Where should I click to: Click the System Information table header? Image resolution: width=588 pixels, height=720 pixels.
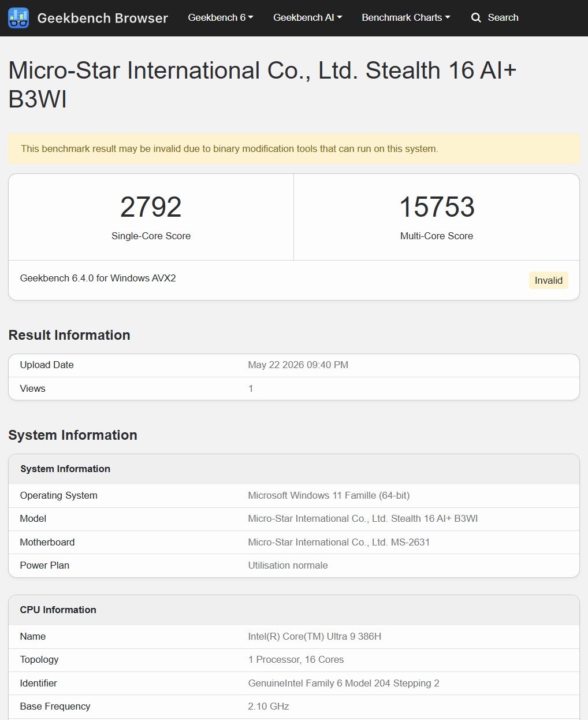click(x=294, y=469)
